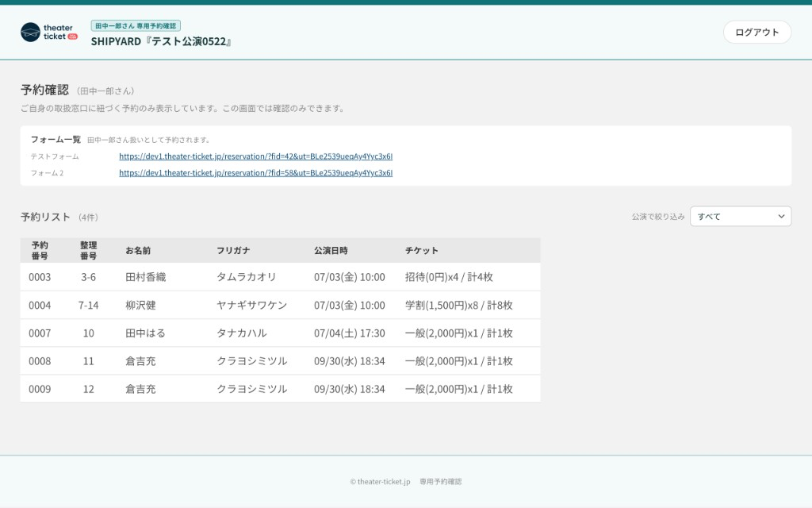Open the フォーム2 reservation link with fid=58
The height and width of the screenshot is (508, 812).
tap(256, 172)
